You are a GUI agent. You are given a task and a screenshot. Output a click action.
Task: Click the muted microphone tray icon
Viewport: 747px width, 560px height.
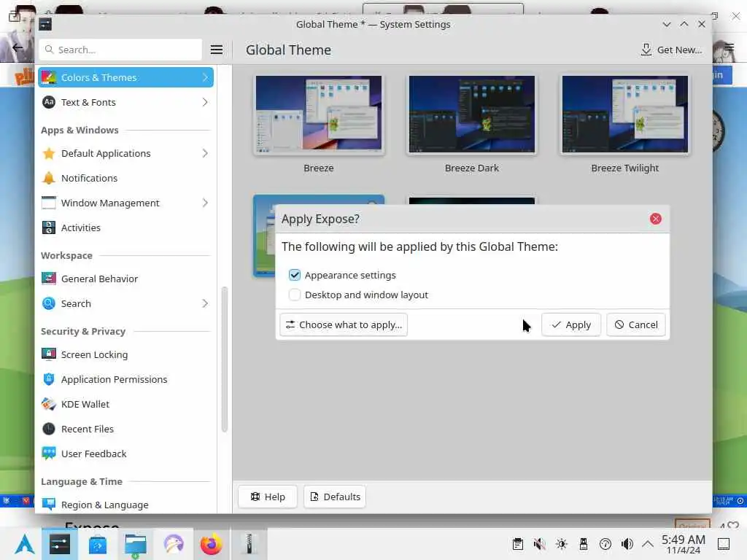coord(539,544)
